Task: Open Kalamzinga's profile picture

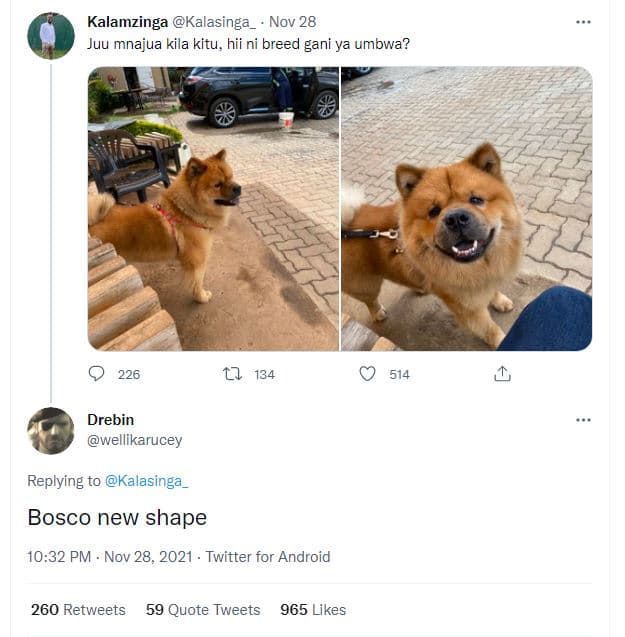Action: pos(49,36)
